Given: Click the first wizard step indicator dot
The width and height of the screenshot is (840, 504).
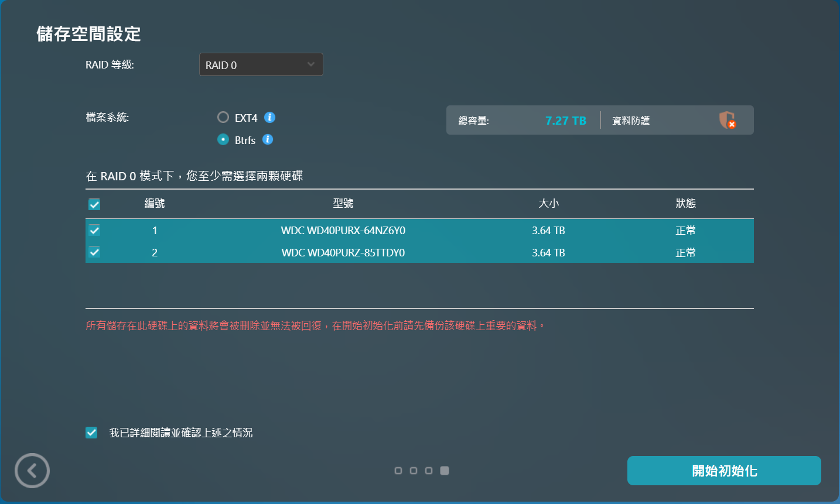Looking at the screenshot, I should point(398,471).
